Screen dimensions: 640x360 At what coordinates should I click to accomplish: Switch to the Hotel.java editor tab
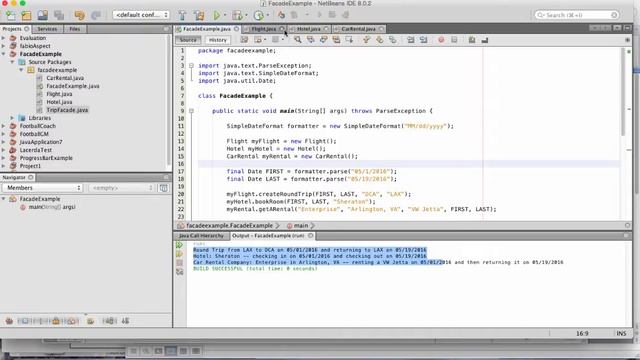click(309, 29)
